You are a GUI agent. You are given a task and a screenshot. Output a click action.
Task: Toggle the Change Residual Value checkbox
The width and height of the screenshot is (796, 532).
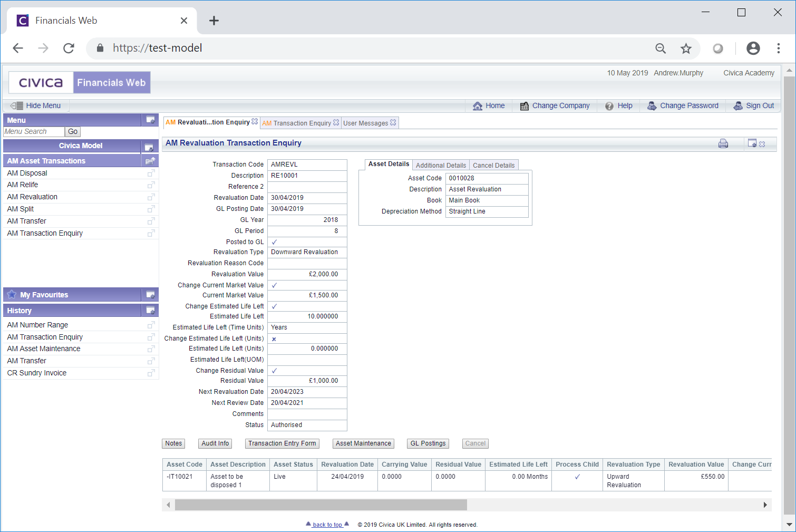(274, 371)
